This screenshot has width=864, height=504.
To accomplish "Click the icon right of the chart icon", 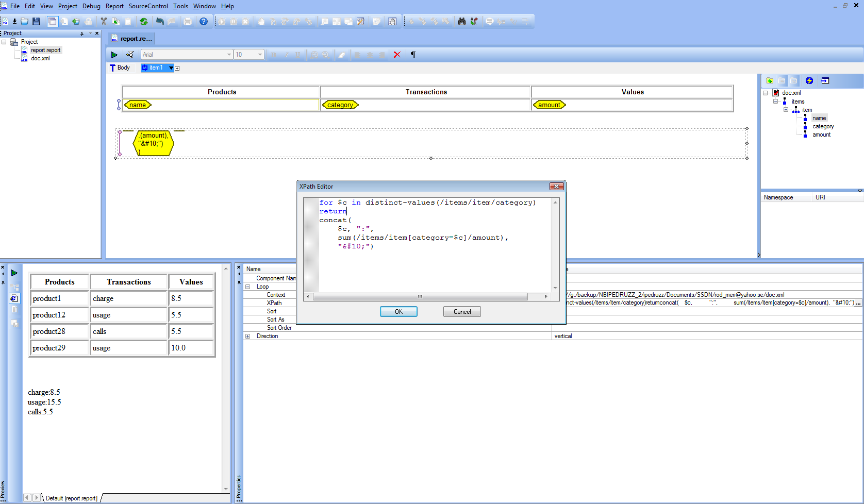I will pos(376,22).
